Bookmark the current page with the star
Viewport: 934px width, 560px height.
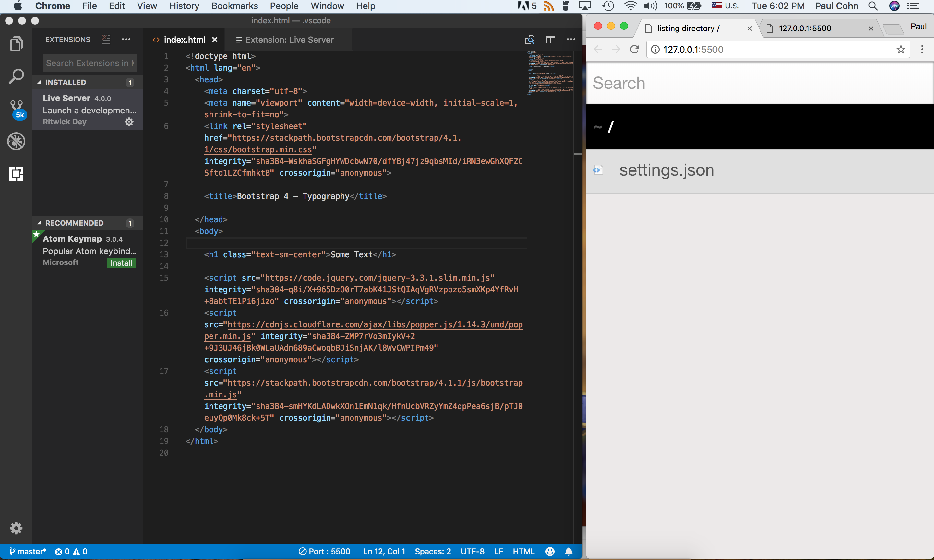(x=901, y=49)
